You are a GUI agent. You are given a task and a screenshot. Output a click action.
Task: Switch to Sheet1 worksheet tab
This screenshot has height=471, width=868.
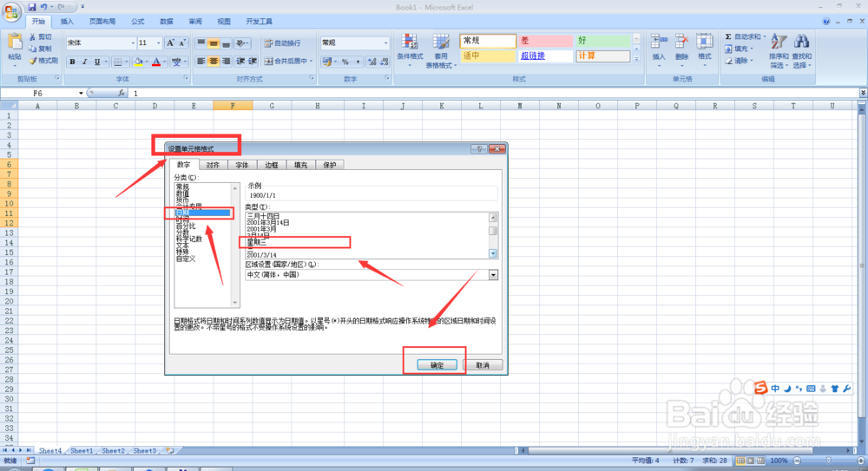[x=82, y=451]
